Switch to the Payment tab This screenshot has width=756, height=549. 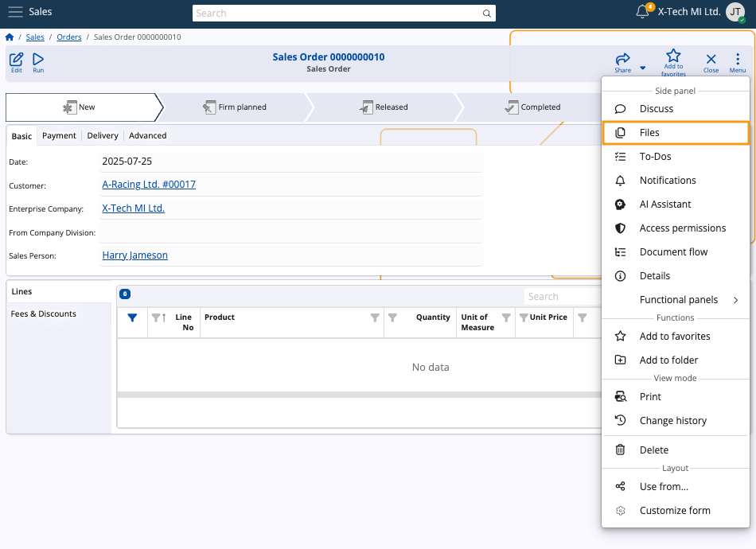click(59, 136)
